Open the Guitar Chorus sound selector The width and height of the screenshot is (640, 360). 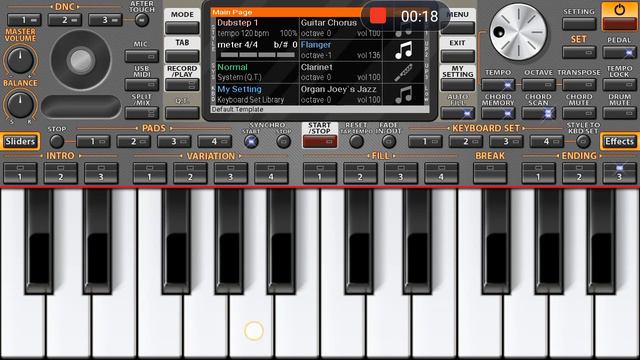tap(340, 28)
